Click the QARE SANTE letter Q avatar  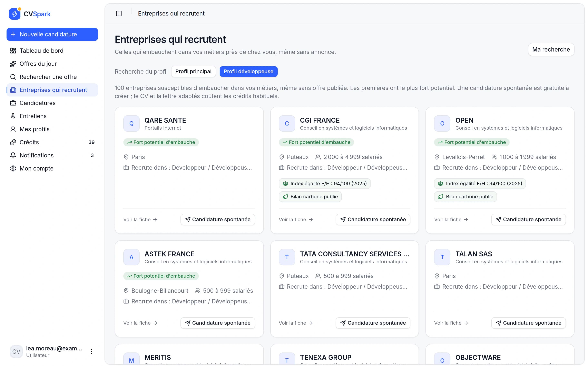click(x=131, y=123)
